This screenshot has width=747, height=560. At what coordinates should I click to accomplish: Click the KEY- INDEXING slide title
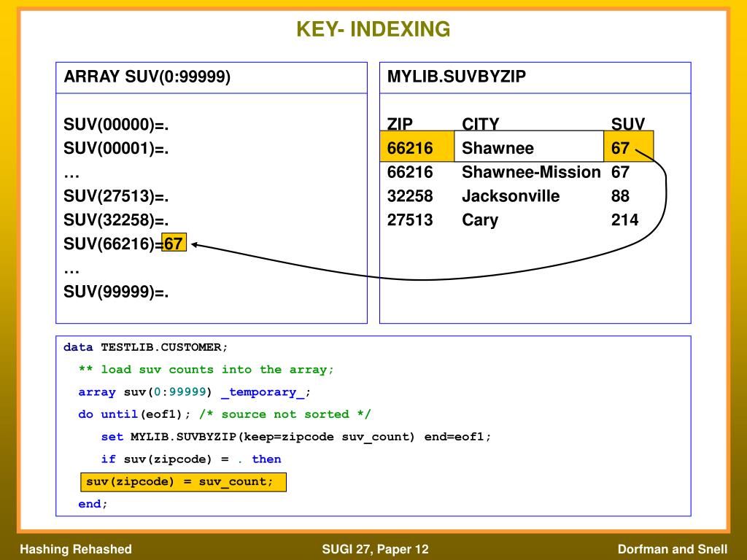point(373,29)
